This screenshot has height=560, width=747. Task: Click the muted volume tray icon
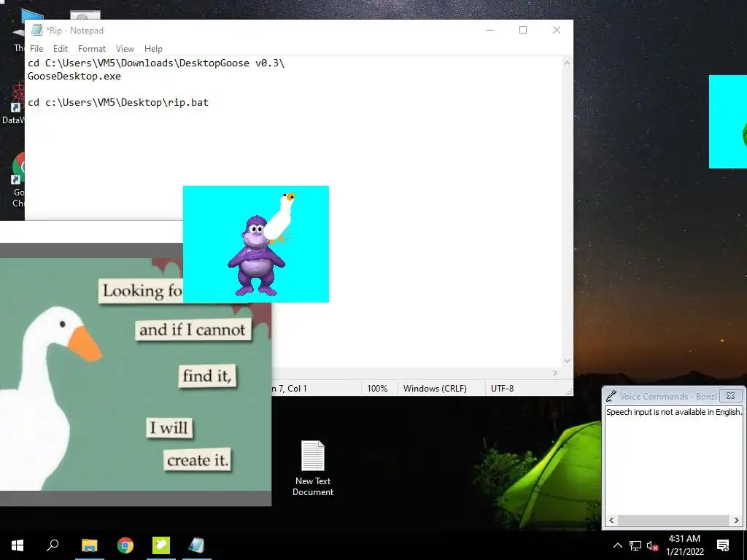tap(652, 545)
